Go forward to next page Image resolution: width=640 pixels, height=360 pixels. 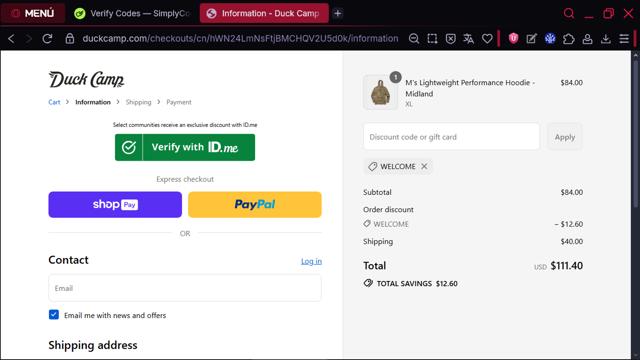(x=29, y=39)
